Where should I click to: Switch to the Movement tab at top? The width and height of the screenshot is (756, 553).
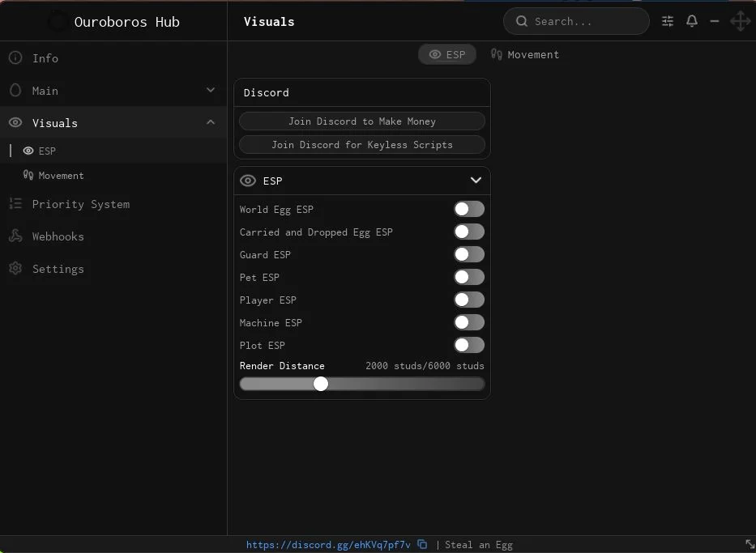tap(525, 54)
